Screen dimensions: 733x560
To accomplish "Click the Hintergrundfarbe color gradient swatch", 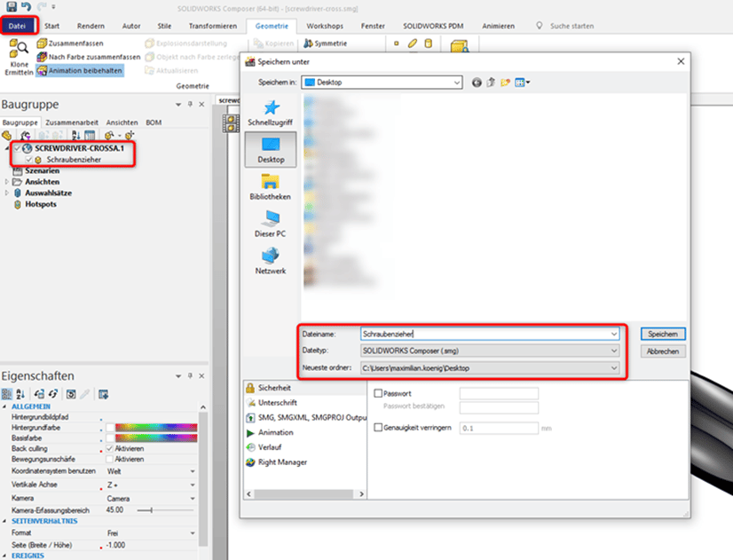I will pyautogui.click(x=153, y=427).
